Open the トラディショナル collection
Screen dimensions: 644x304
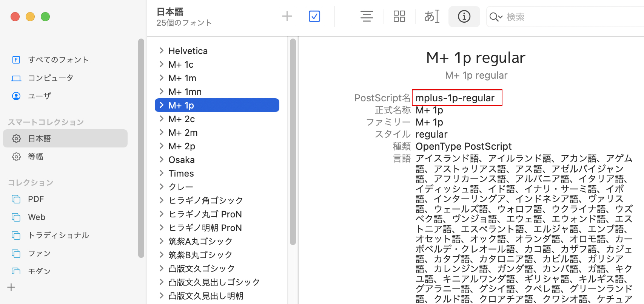(65, 236)
